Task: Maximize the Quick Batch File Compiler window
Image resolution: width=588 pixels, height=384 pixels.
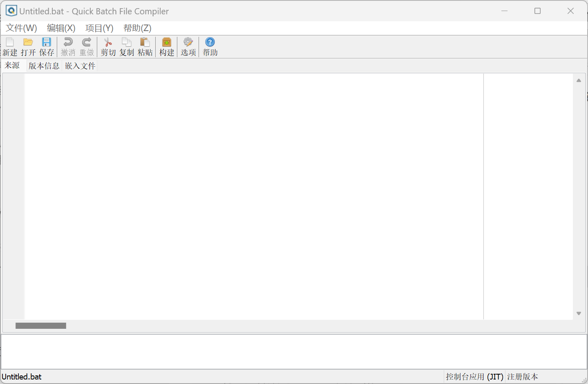Action: point(538,11)
